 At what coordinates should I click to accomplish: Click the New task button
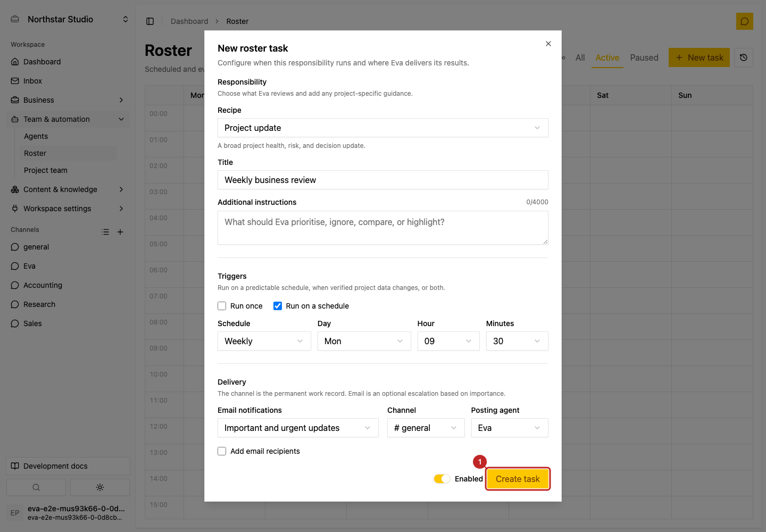699,57
